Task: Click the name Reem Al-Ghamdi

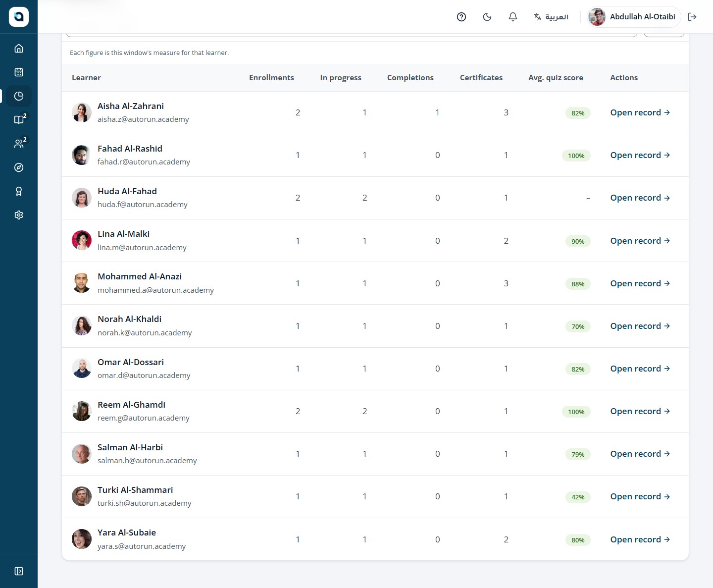Action: pyautogui.click(x=131, y=405)
